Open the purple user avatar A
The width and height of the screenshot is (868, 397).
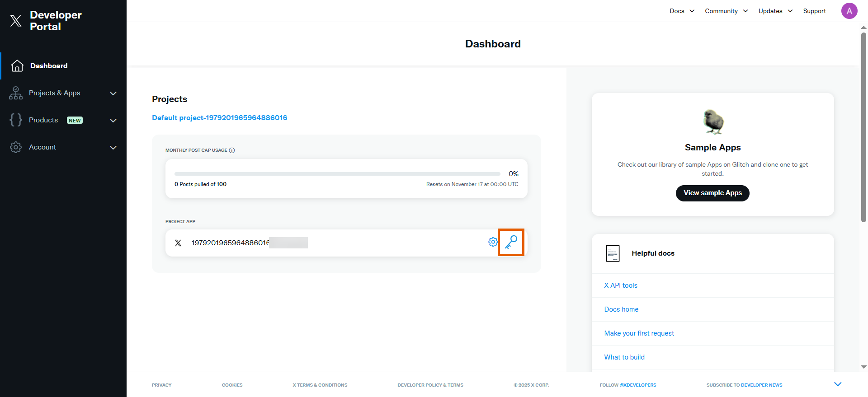(x=849, y=11)
